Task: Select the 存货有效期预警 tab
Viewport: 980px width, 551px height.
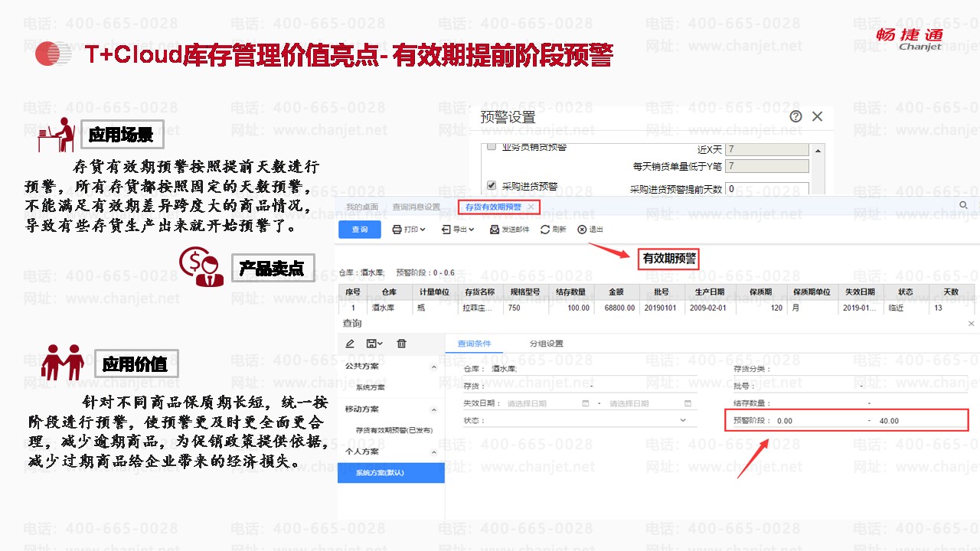Action: [493, 207]
